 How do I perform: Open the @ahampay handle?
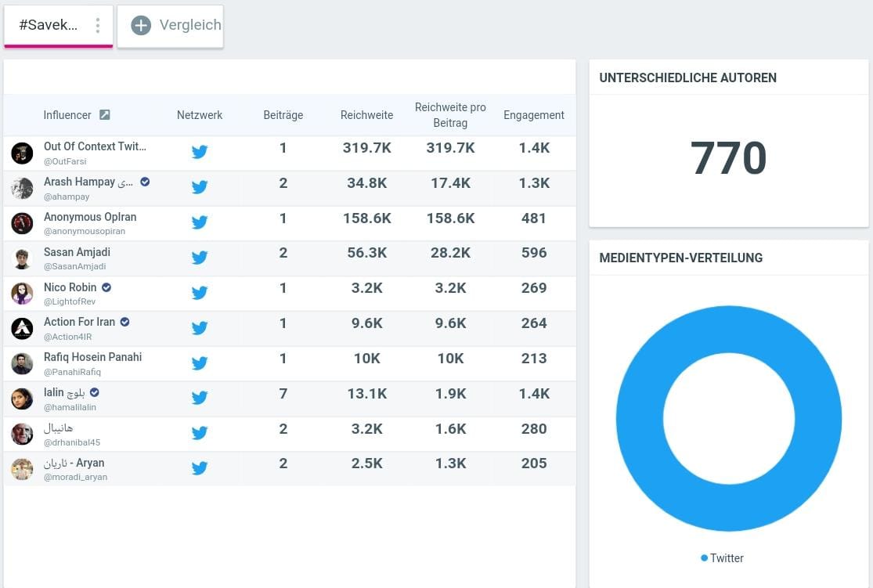click(67, 197)
